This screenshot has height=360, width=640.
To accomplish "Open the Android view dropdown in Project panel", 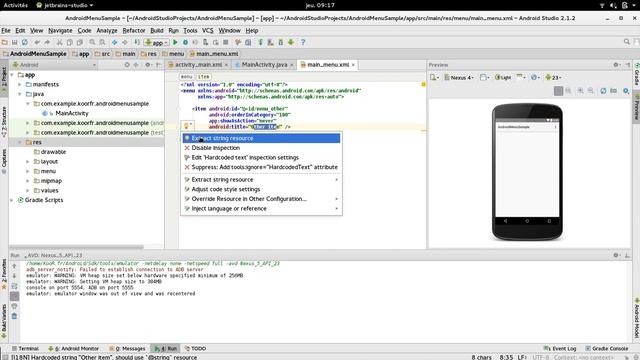I will [x=54, y=64].
